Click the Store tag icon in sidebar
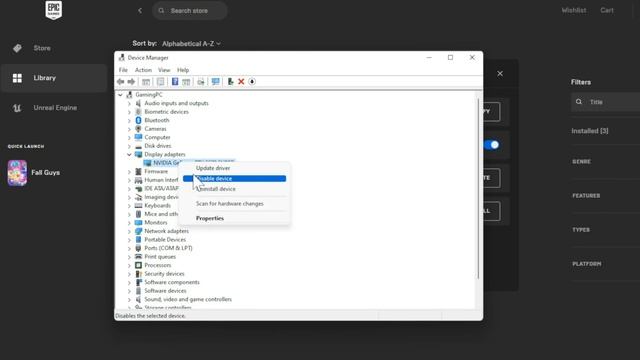640x360 pixels. [17, 48]
